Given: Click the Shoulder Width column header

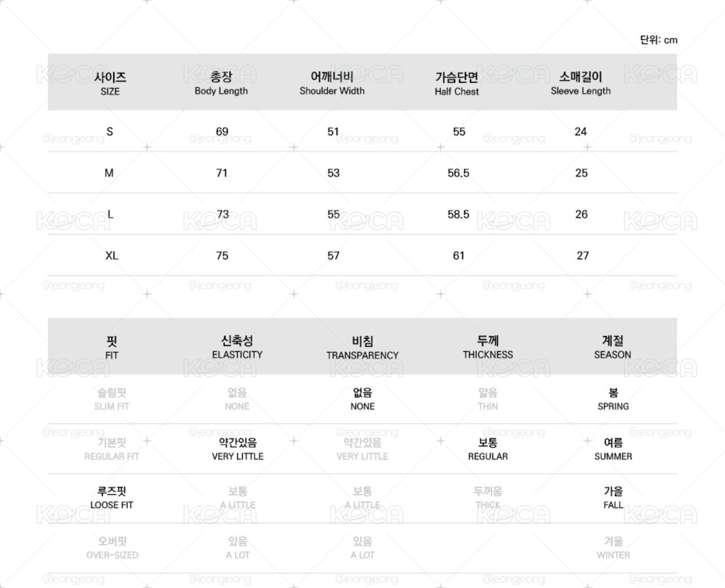Looking at the screenshot, I should point(332,83).
